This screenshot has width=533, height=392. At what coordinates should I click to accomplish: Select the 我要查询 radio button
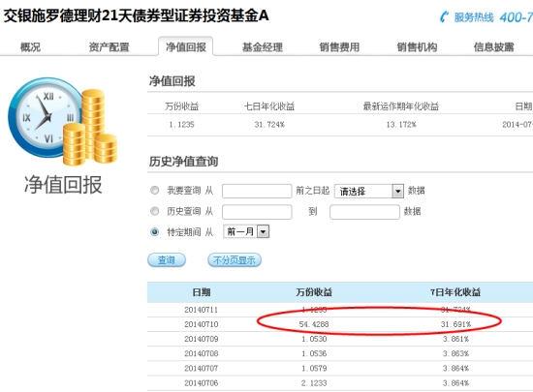coord(155,190)
